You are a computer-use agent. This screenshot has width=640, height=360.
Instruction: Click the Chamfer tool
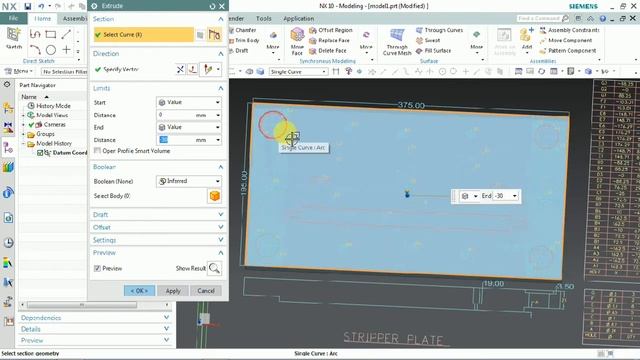pos(242,30)
